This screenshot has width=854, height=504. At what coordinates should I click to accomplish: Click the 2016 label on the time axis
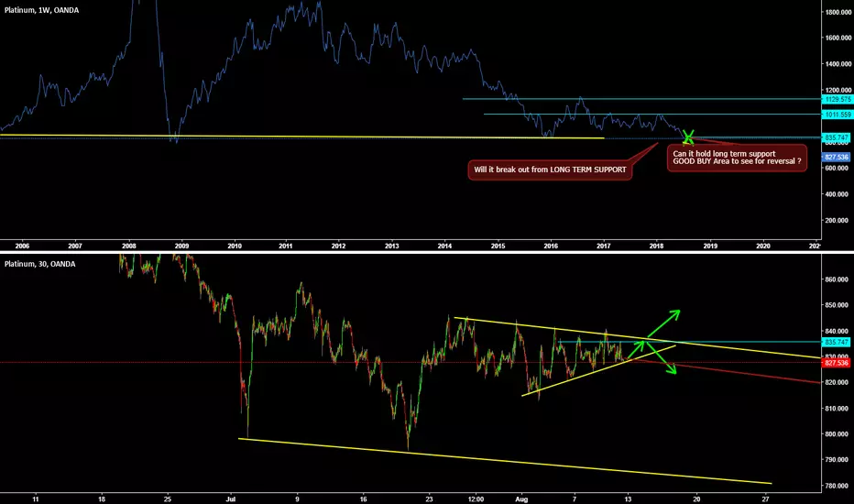coord(551,247)
